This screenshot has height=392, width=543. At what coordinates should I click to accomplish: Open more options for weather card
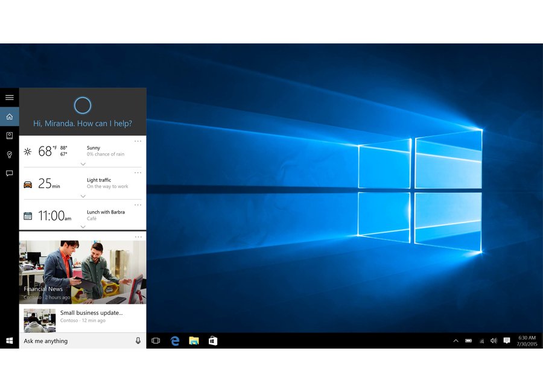point(138,141)
